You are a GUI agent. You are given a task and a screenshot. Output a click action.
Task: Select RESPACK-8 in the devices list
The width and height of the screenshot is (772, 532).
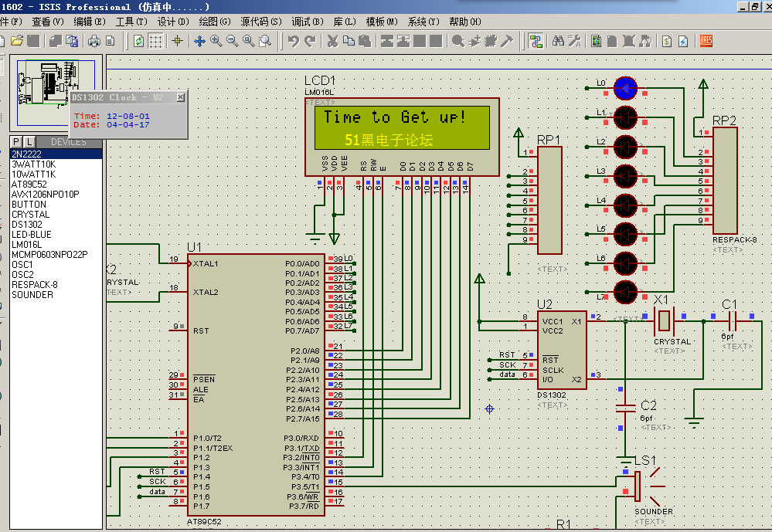coord(56,284)
